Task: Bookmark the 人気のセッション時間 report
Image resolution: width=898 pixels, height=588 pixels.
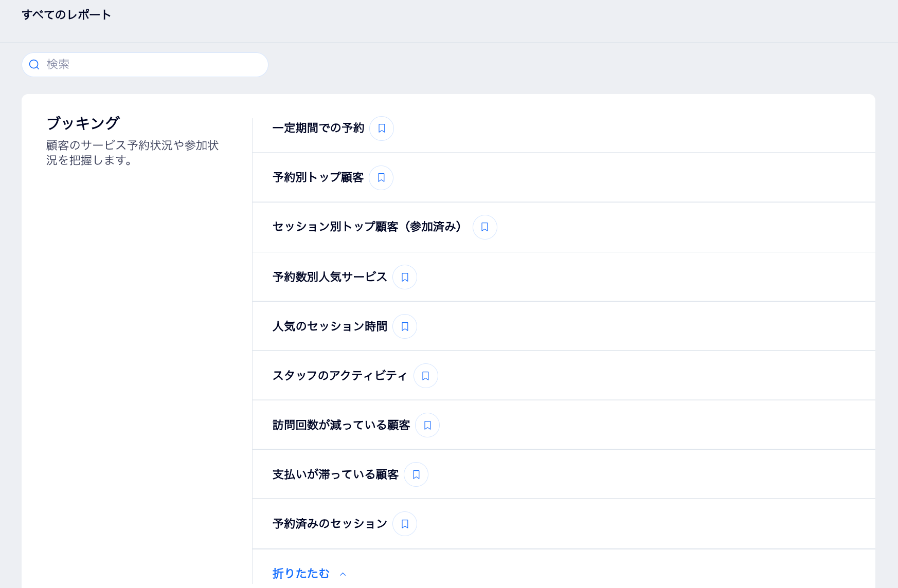Action: [x=404, y=326]
